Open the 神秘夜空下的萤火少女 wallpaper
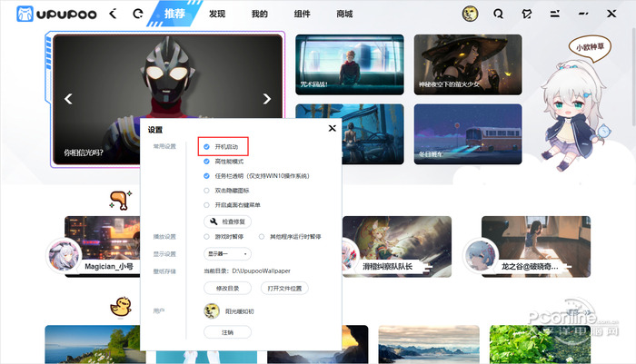This screenshot has width=636, height=364. (x=468, y=64)
